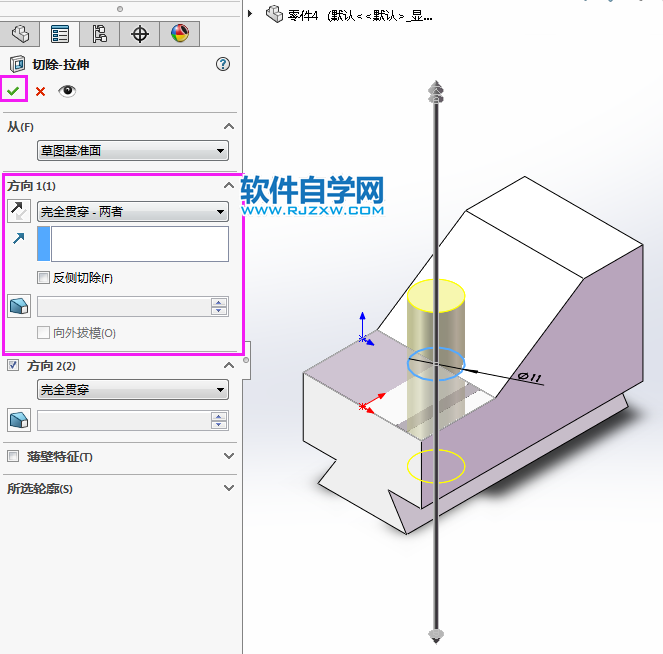Image resolution: width=663 pixels, height=654 pixels.
Task: Select the direction of extrusion selection box
Action: pyautogui.click(x=133, y=244)
